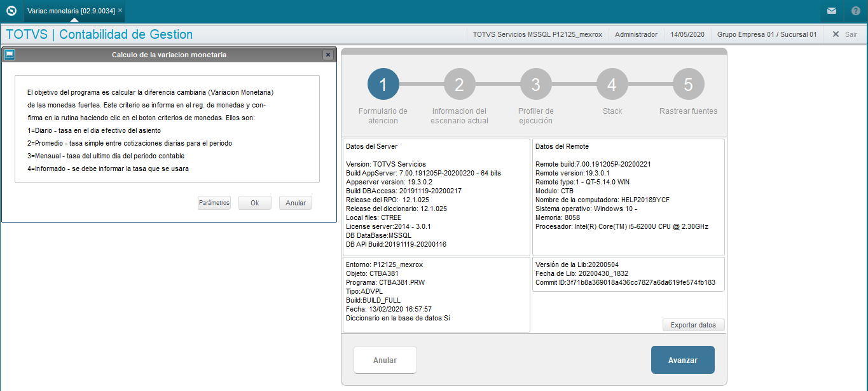The width and height of the screenshot is (868, 391).
Task: Click the date 14/05/2020 in the header
Action: point(687,34)
